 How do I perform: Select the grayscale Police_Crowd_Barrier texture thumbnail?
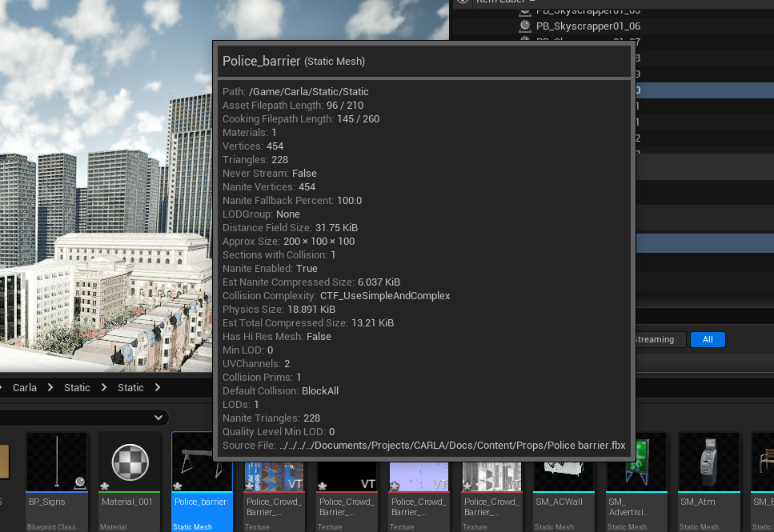coord(491,476)
